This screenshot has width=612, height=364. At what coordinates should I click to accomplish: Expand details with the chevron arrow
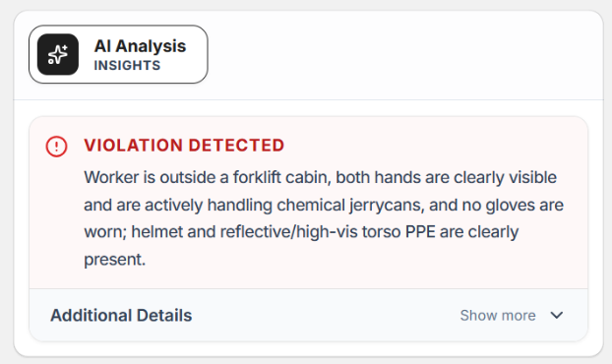click(x=557, y=315)
